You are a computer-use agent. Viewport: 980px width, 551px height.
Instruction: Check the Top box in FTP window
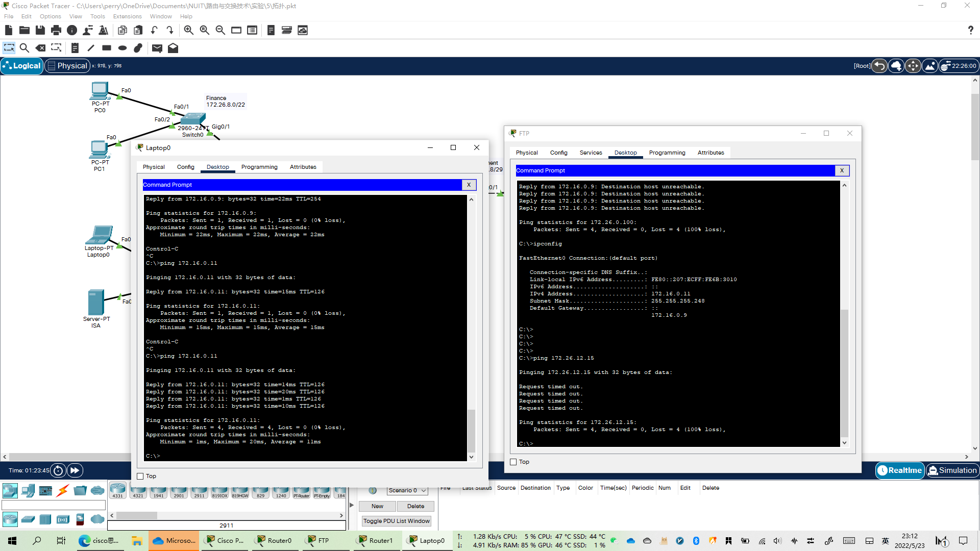click(513, 462)
